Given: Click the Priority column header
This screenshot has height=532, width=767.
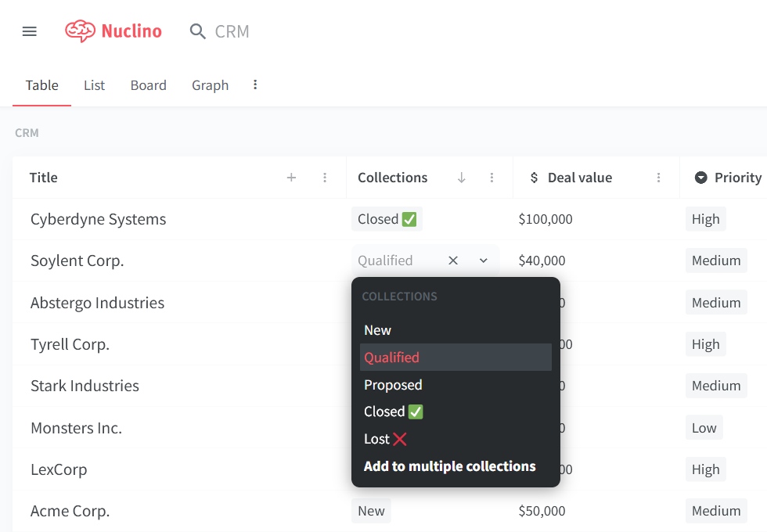Looking at the screenshot, I should tap(737, 178).
